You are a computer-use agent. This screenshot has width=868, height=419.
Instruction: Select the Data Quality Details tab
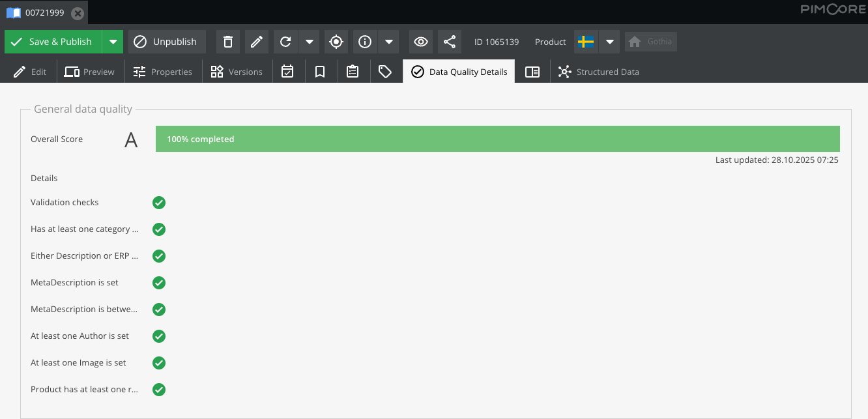[459, 72]
